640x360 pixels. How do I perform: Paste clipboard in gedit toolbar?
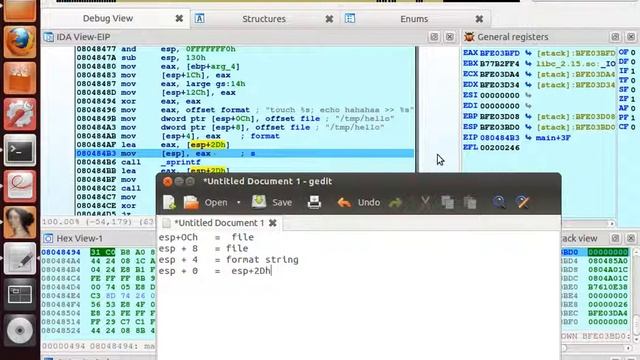pyautogui.click(x=470, y=202)
